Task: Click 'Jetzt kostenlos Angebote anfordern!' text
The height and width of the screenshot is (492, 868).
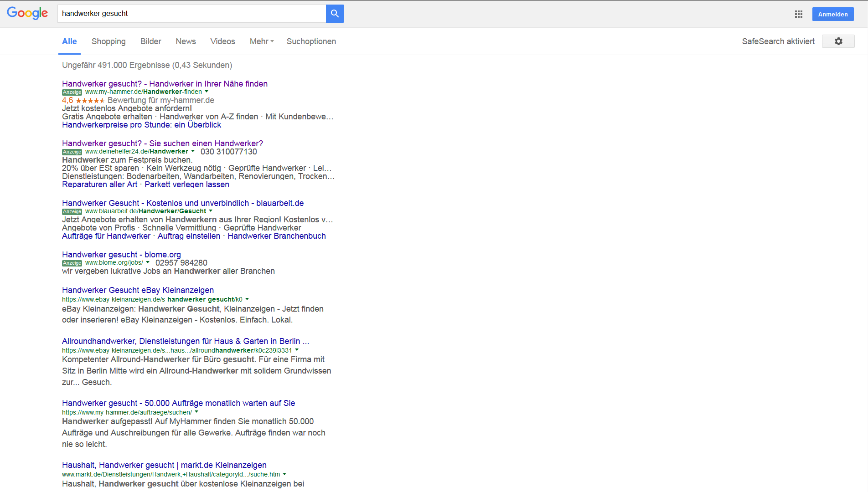Action: [127, 108]
